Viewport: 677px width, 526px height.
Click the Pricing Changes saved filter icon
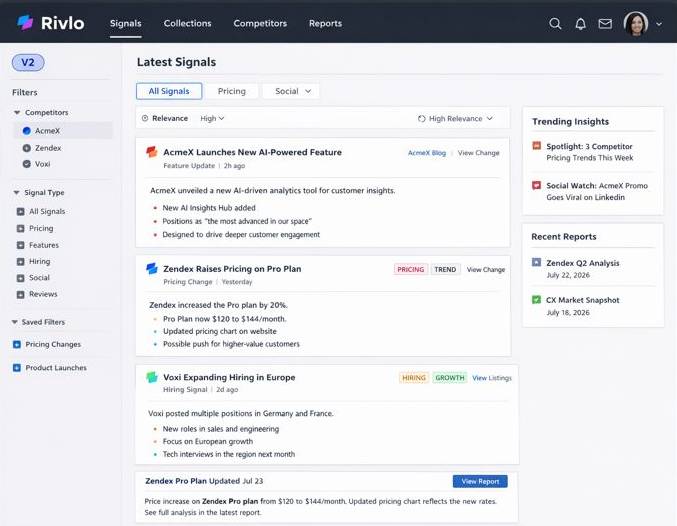coord(17,345)
